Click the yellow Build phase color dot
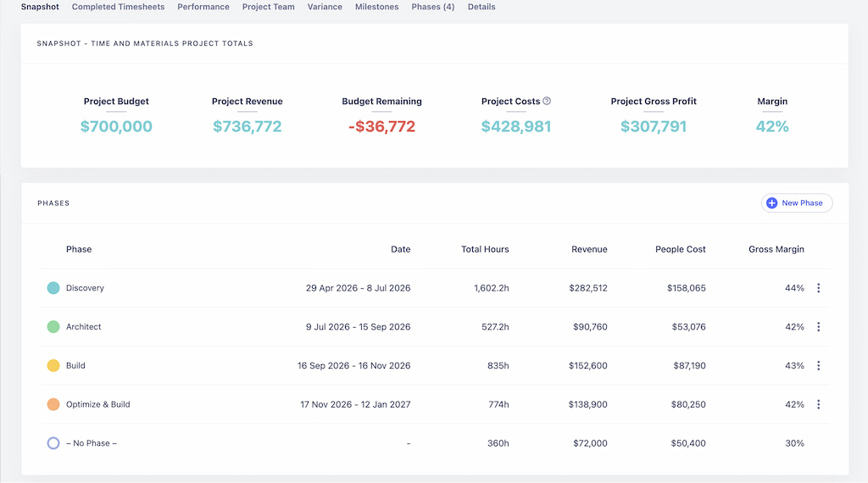This screenshot has height=483, width=868. pyautogui.click(x=53, y=365)
